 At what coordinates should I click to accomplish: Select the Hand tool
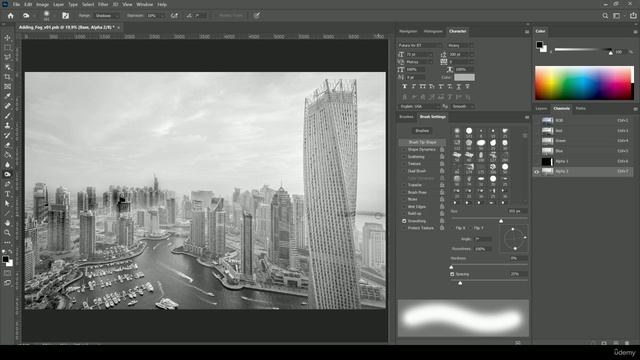(x=7, y=223)
